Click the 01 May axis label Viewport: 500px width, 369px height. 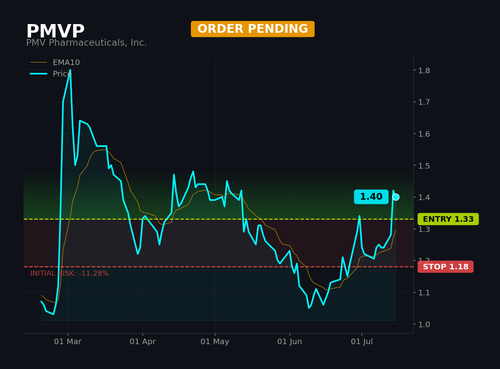point(215,341)
